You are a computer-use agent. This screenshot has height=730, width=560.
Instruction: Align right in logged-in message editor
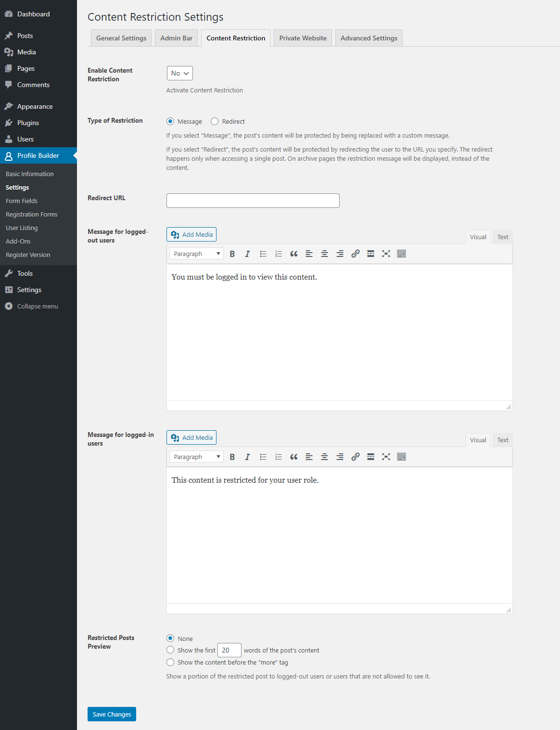340,457
